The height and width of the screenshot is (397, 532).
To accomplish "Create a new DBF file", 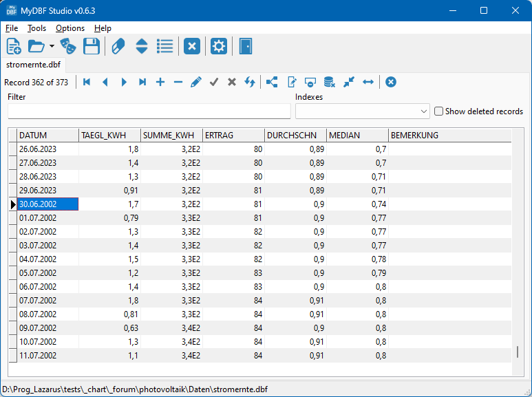I will point(14,46).
